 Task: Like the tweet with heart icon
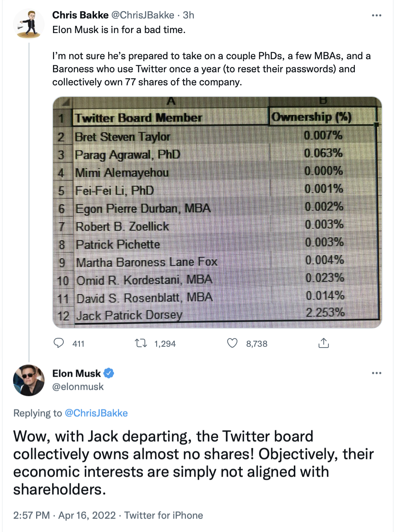pos(232,343)
